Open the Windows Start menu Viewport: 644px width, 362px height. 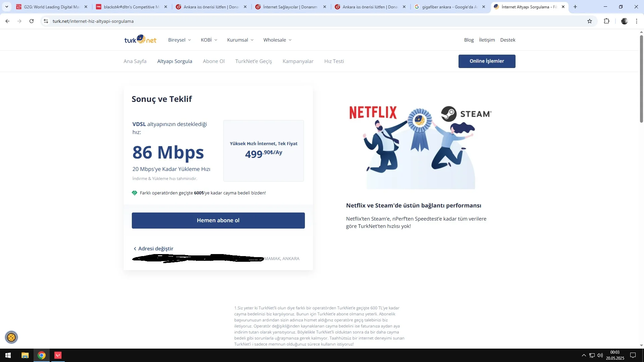(x=8, y=355)
